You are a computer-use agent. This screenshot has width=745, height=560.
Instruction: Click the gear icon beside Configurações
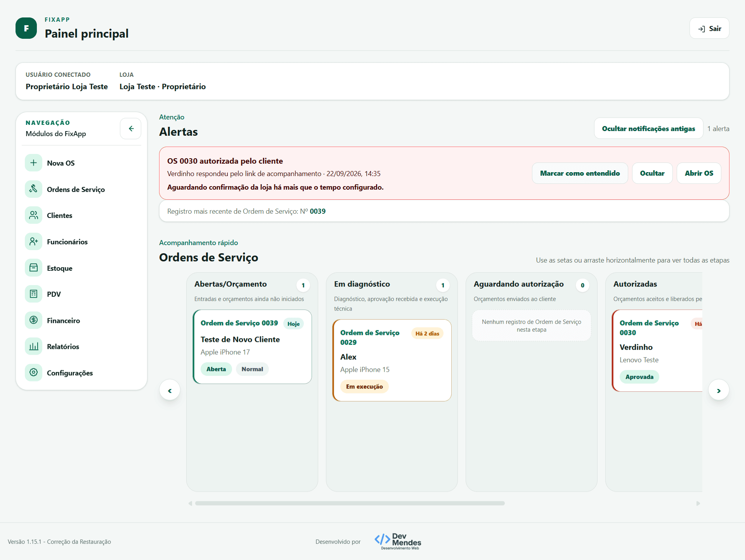coord(34,373)
